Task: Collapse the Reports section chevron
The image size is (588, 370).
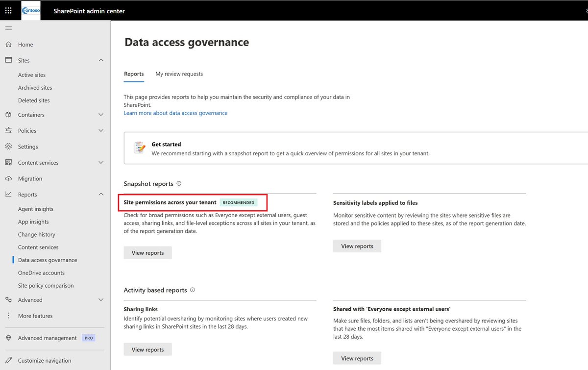Action: coord(101,195)
